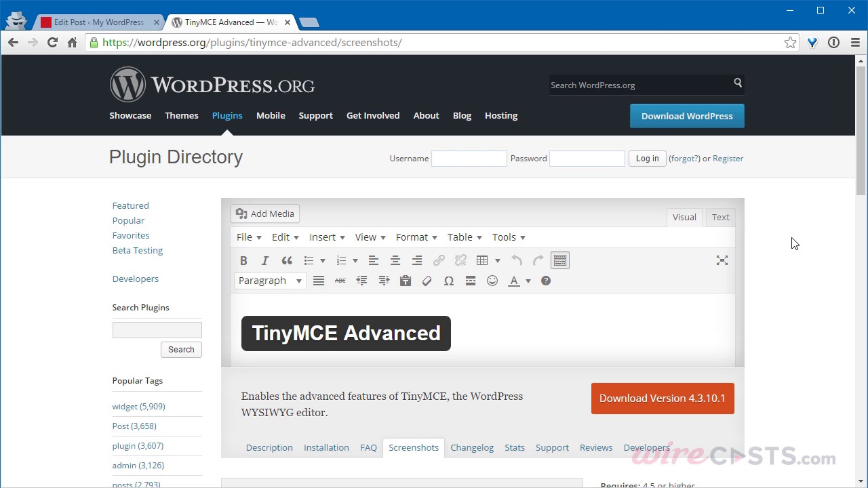The height and width of the screenshot is (488, 868).
Task: Click the align left icon
Action: (374, 260)
